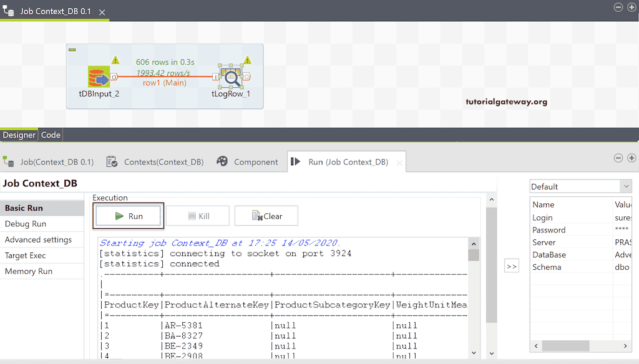Select Debug Run in the sidebar

pos(42,224)
